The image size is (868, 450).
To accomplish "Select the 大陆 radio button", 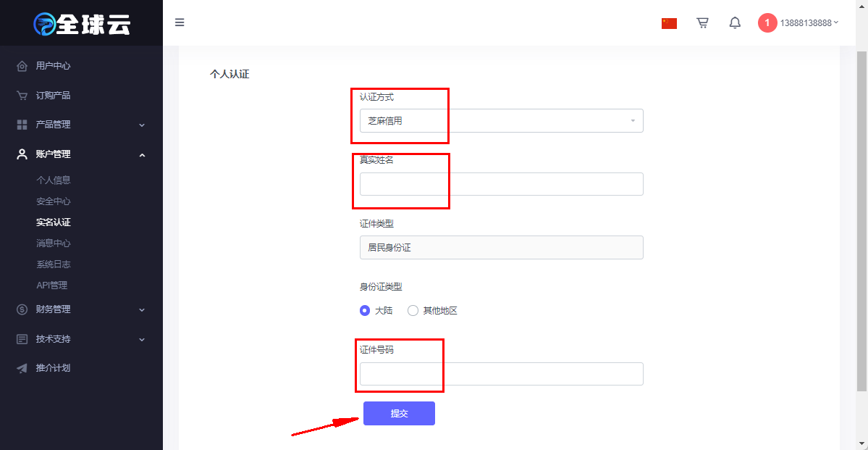I will click(365, 310).
